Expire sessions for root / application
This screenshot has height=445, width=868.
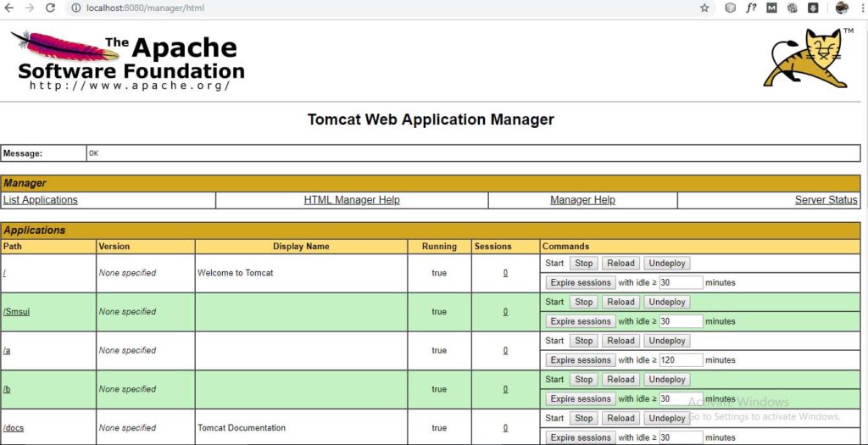581,282
